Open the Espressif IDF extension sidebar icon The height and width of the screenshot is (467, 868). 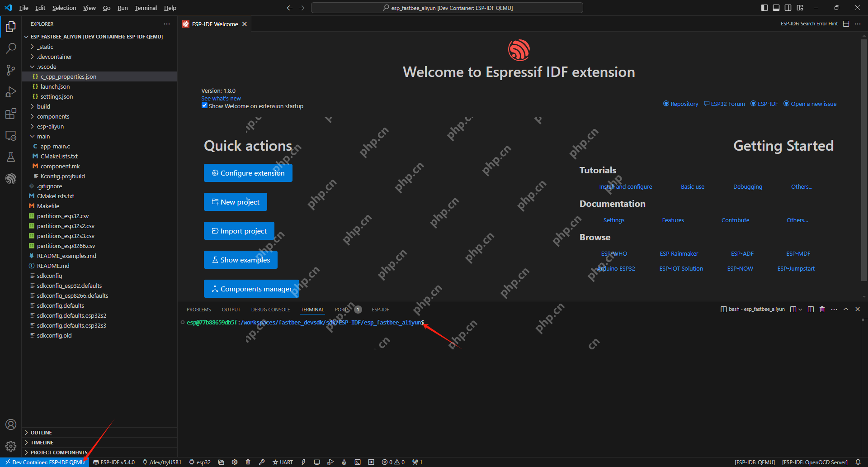pyautogui.click(x=11, y=178)
